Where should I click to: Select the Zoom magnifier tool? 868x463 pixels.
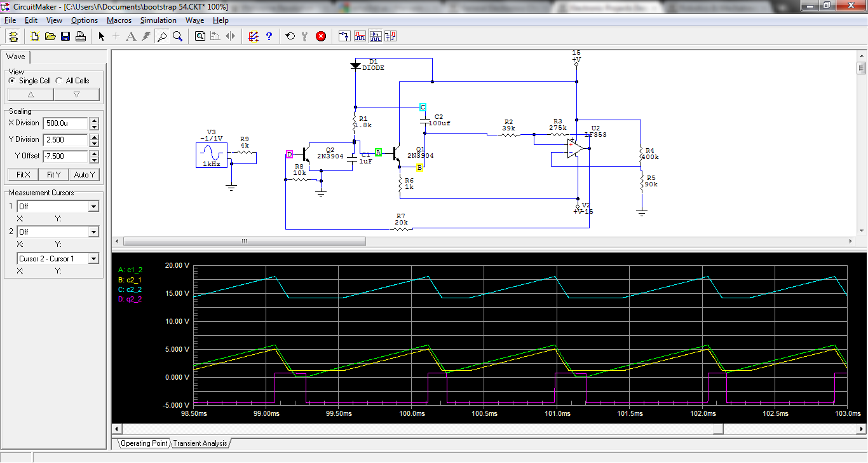[177, 36]
